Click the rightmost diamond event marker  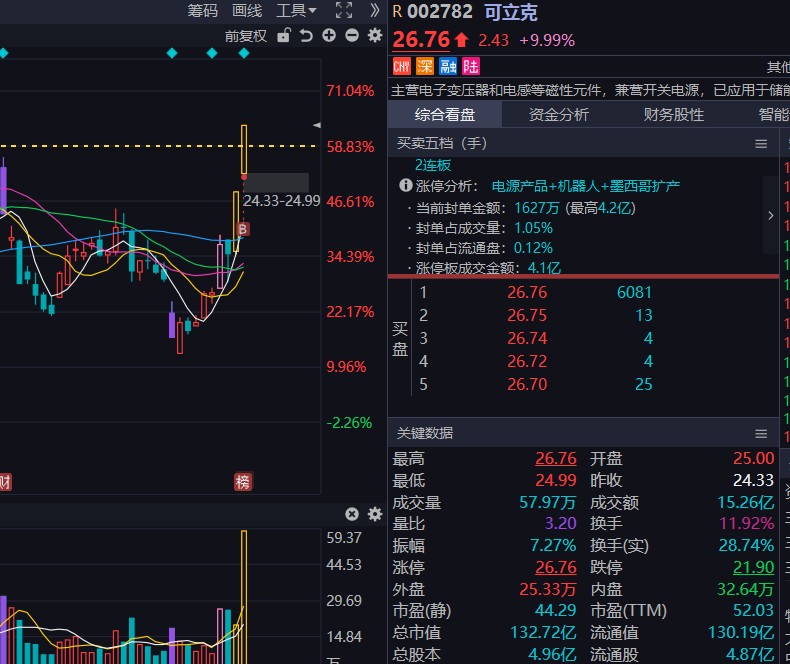tap(244, 53)
